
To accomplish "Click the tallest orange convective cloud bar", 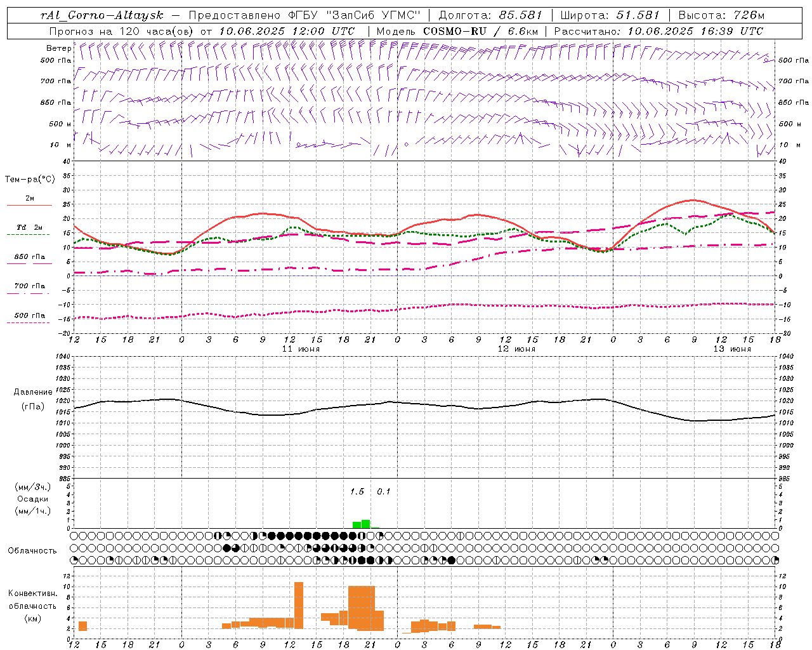I will [299, 605].
